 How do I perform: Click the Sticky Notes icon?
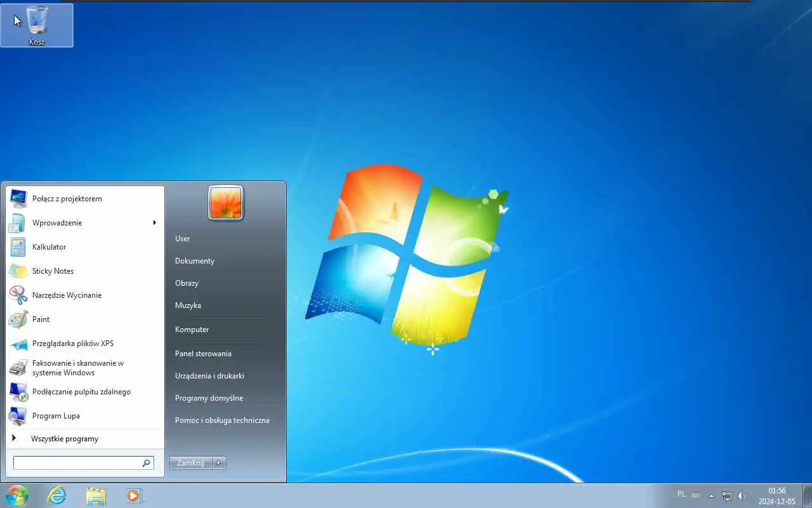[18, 271]
